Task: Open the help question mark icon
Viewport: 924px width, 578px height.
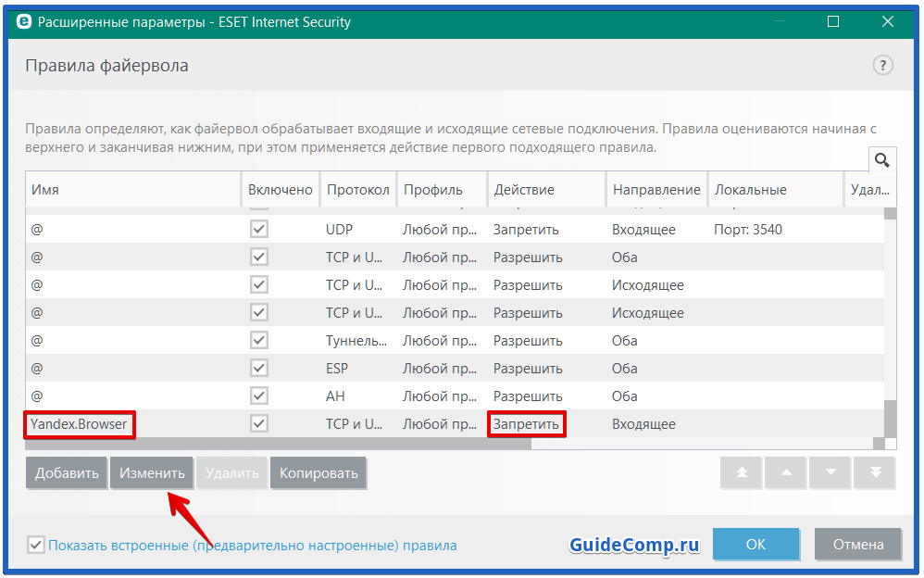Action: coord(882,65)
